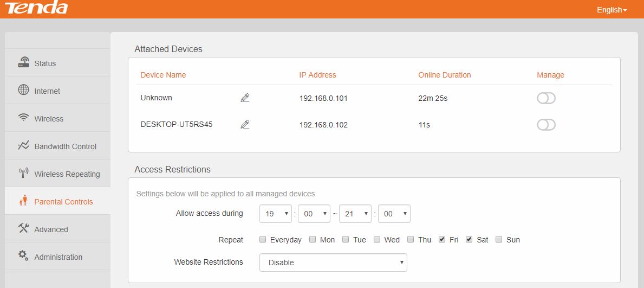Click the Advanced tools icon
This screenshot has height=288, width=644.
click(23, 228)
